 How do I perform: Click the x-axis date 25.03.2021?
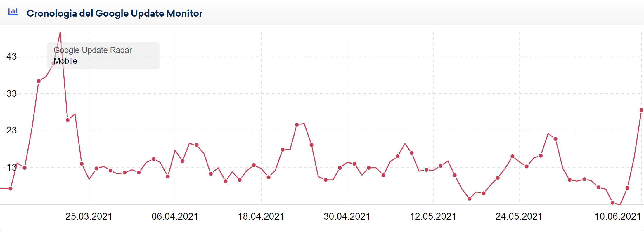pos(89,216)
